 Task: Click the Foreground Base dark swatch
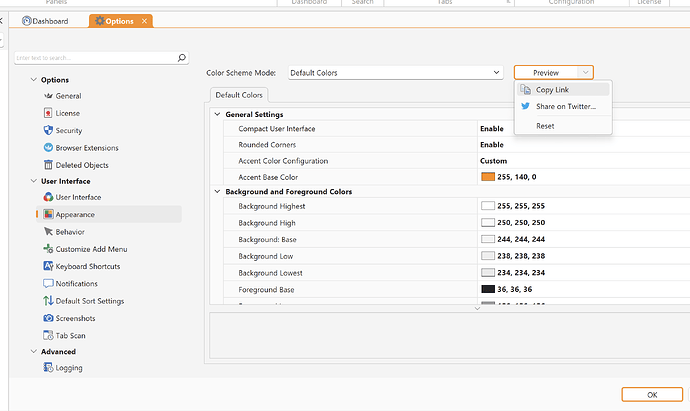tap(488, 289)
